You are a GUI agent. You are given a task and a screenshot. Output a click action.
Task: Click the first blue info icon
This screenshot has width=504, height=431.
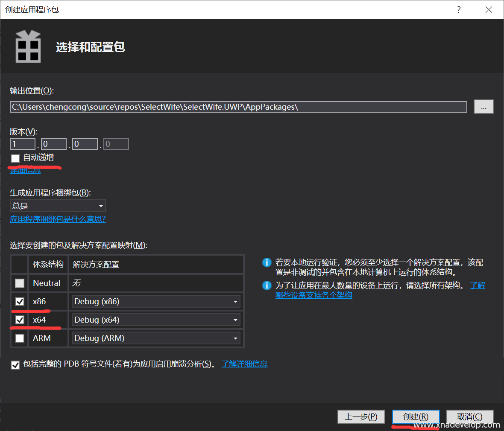click(x=267, y=262)
